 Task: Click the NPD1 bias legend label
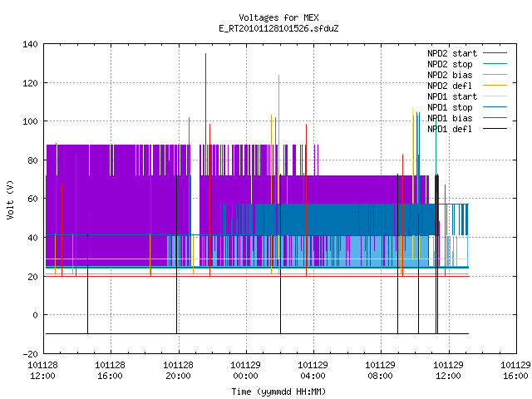tap(450, 118)
